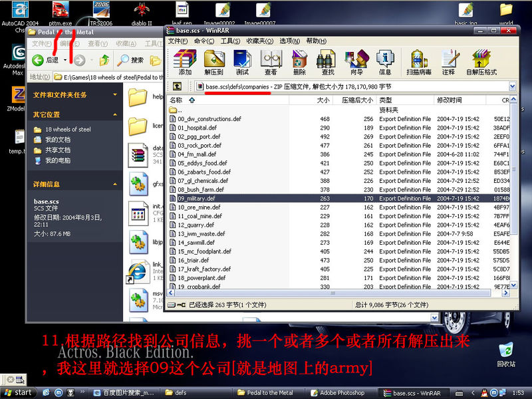
Task: Click the 测试 (Test) toolbar icon
Action: tap(242, 62)
